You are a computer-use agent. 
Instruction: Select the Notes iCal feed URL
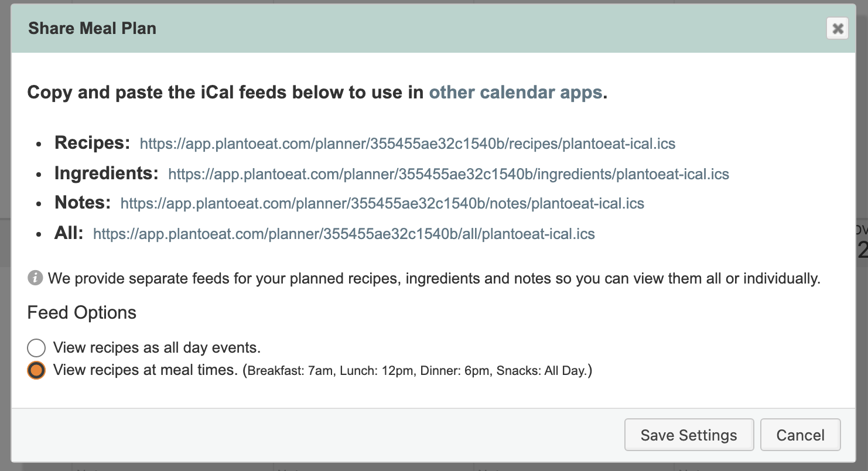[382, 204]
